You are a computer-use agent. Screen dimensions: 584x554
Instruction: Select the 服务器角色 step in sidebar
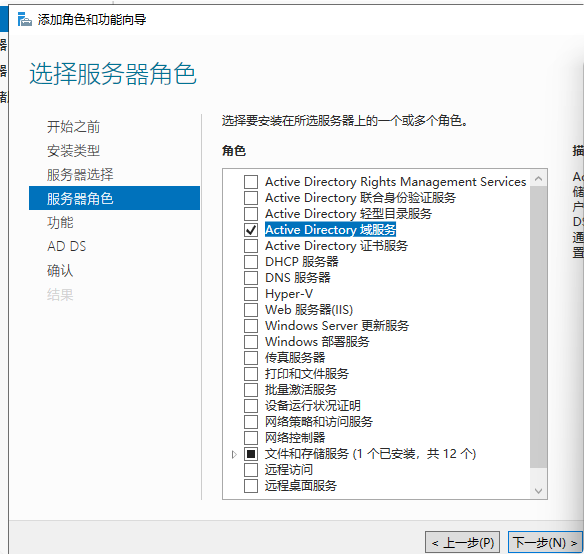[x=114, y=198]
